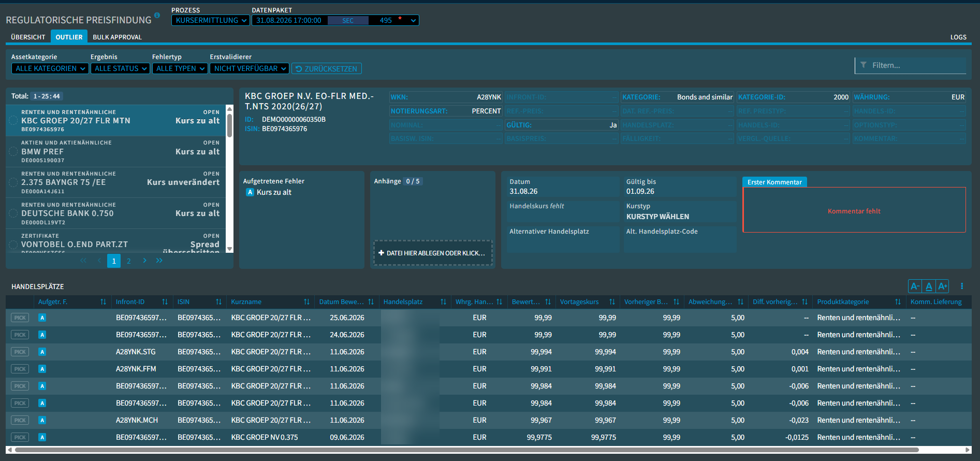This screenshot has height=461, width=980.
Task: Open the Alle Typen error type dropdown
Action: coord(180,68)
